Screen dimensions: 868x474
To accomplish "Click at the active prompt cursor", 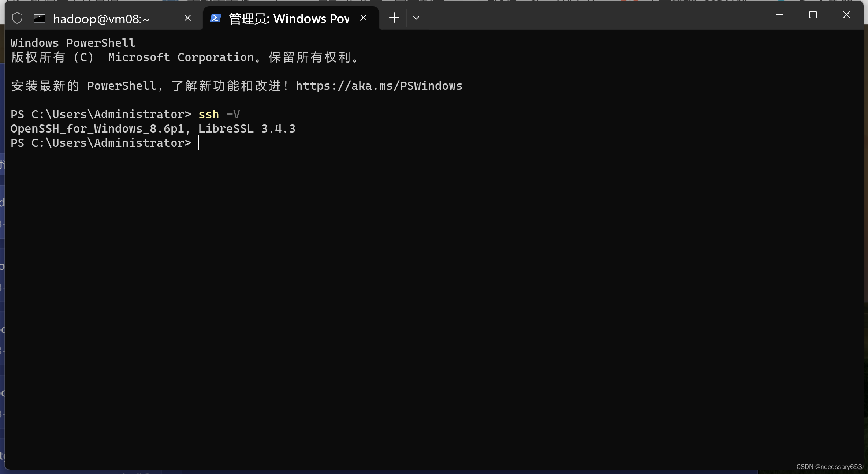I will point(199,143).
